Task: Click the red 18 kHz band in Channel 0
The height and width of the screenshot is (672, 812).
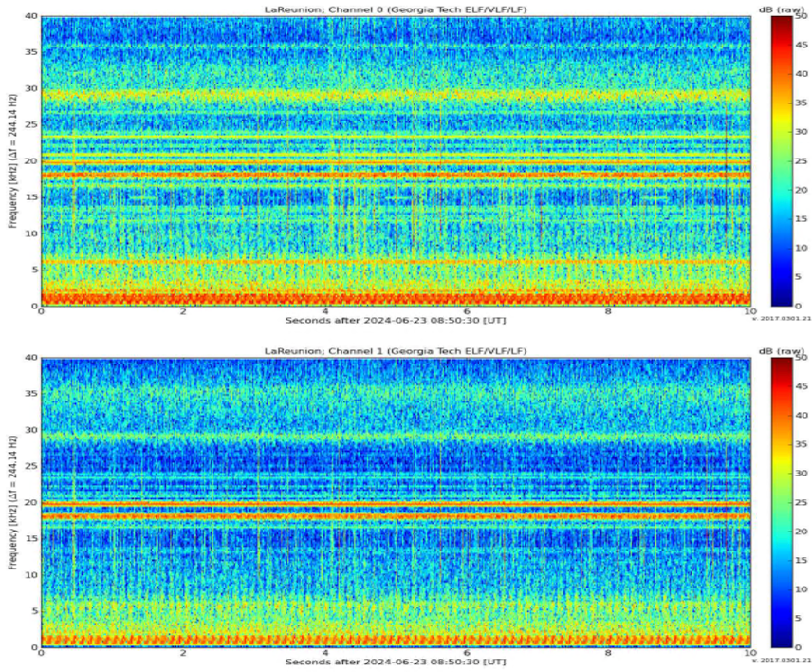Action: pyautogui.click(x=395, y=175)
